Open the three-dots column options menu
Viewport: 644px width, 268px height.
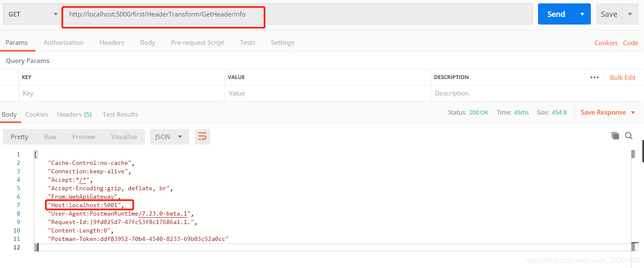coord(595,77)
